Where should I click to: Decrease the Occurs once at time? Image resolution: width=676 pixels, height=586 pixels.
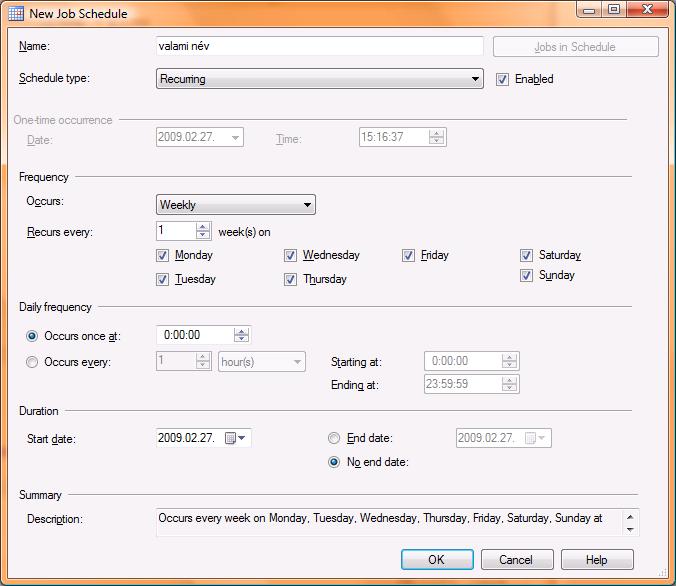(x=241, y=339)
